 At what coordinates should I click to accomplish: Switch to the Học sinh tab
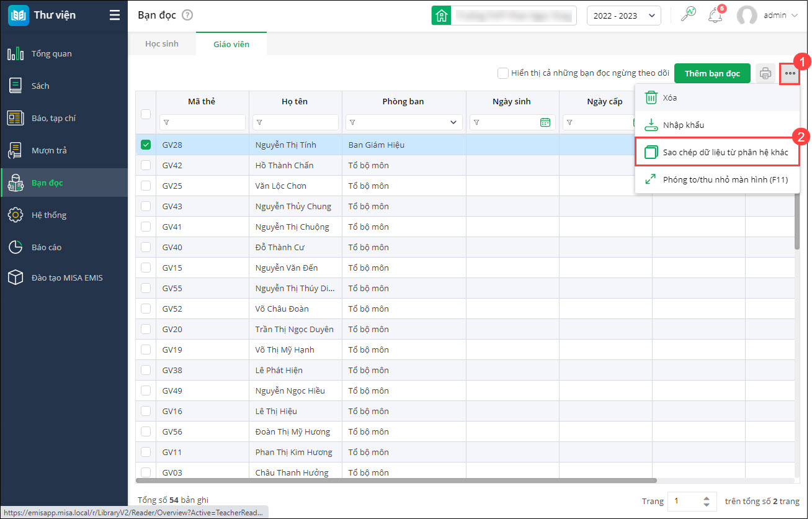pyautogui.click(x=162, y=44)
